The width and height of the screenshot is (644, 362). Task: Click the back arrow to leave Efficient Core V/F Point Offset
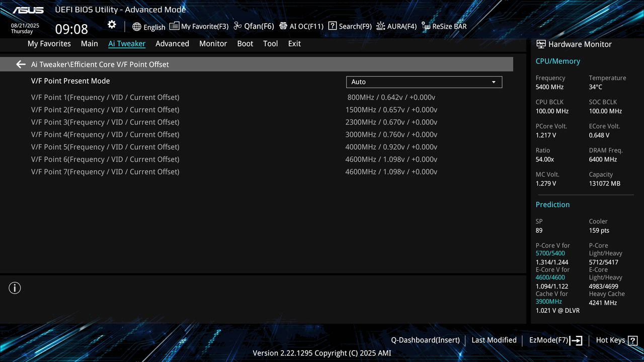point(20,64)
